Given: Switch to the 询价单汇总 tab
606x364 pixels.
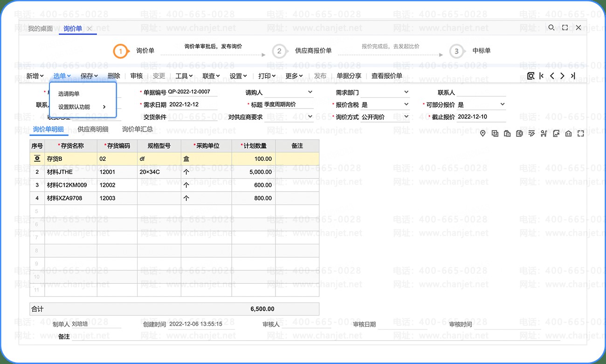Looking at the screenshot, I should point(137,129).
